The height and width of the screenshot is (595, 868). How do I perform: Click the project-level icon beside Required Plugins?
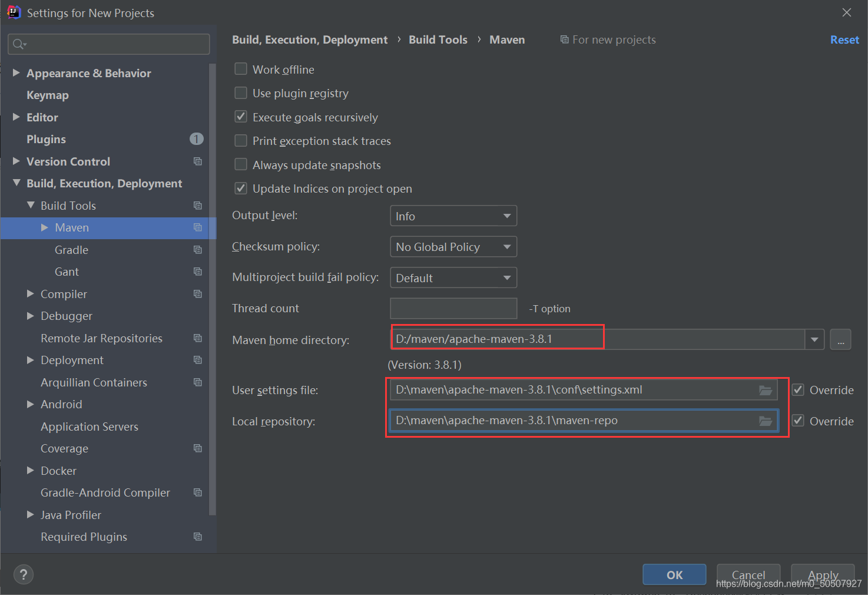pyautogui.click(x=198, y=537)
